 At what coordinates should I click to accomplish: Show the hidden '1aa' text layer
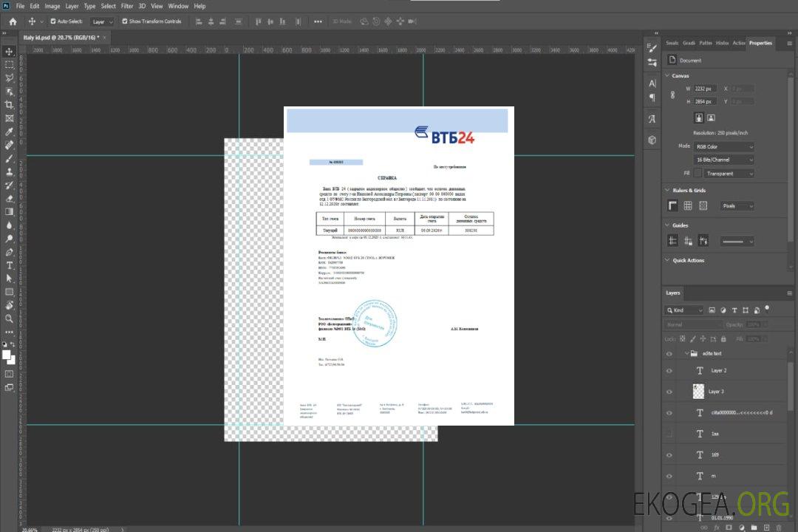pyautogui.click(x=669, y=434)
